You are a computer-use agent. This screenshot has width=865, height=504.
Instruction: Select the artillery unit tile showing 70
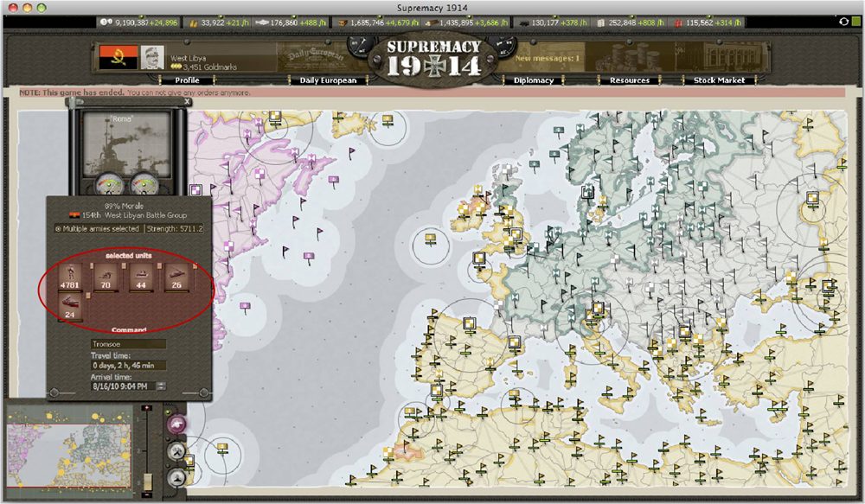[x=106, y=277]
